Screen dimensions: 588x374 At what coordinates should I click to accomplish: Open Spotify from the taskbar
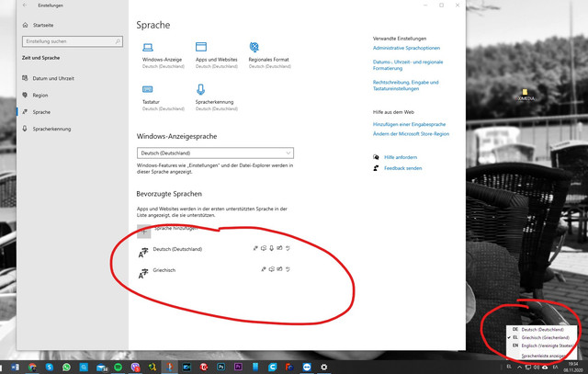pos(118,368)
